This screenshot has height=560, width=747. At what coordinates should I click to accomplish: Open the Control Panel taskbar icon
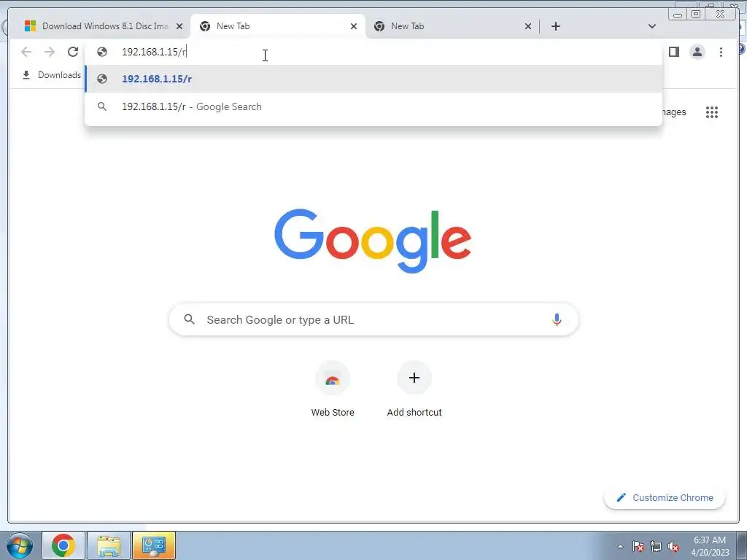click(154, 545)
